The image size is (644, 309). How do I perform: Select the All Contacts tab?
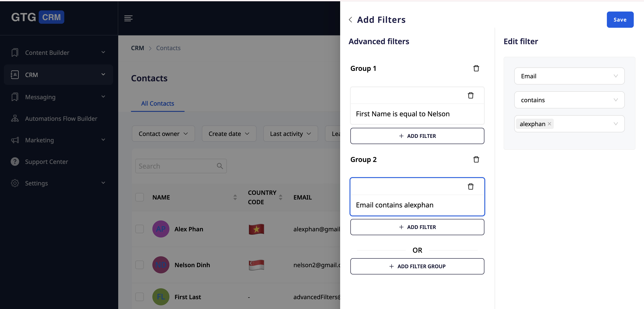click(x=157, y=103)
